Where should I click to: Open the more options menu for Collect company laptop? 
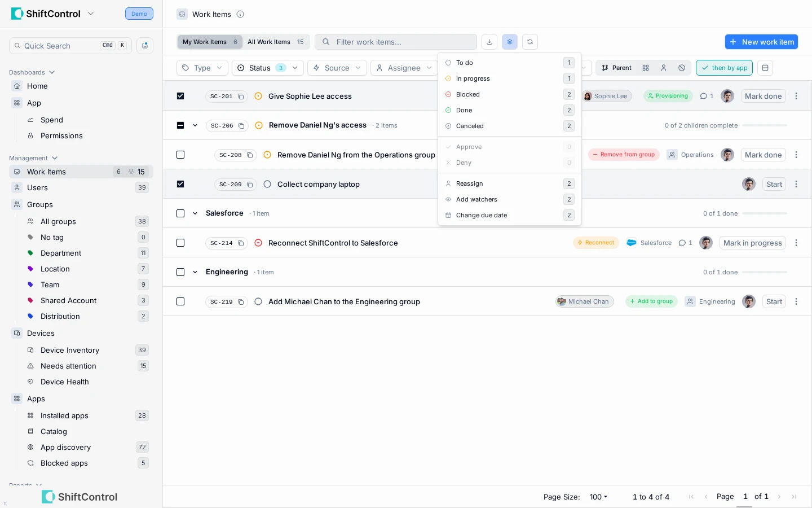[x=796, y=184]
